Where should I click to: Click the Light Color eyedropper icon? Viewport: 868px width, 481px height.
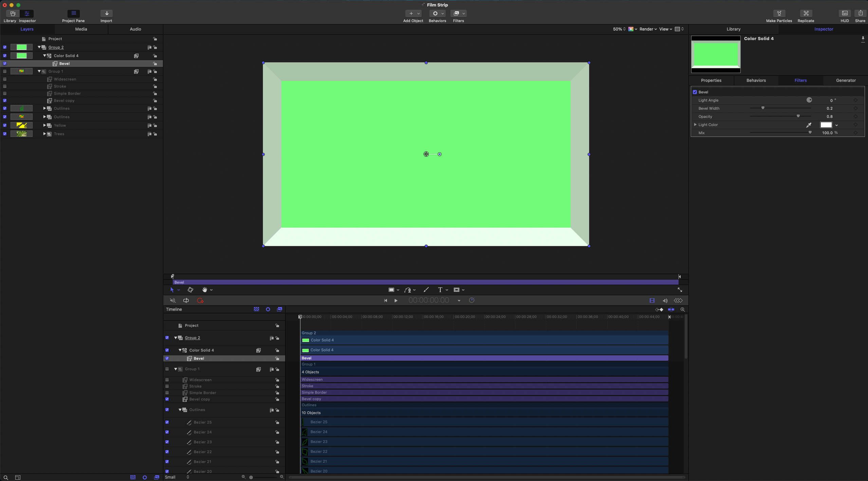809,125
